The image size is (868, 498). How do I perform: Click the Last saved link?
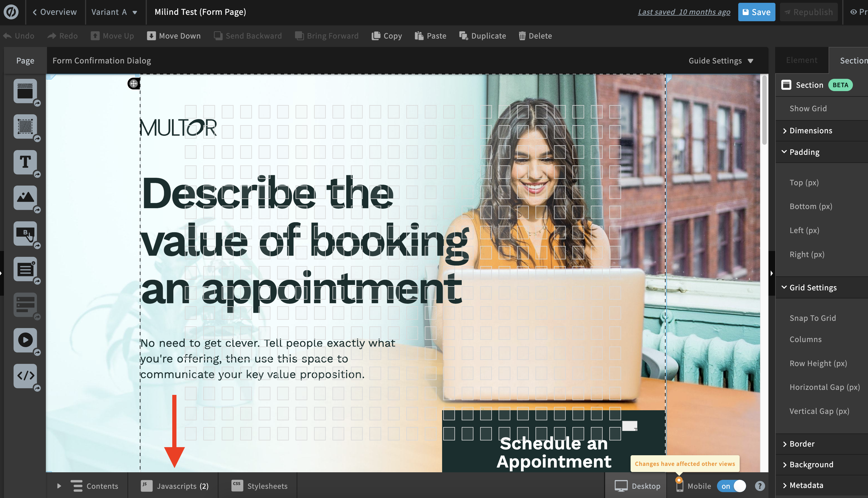pyautogui.click(x=684, y=12)
